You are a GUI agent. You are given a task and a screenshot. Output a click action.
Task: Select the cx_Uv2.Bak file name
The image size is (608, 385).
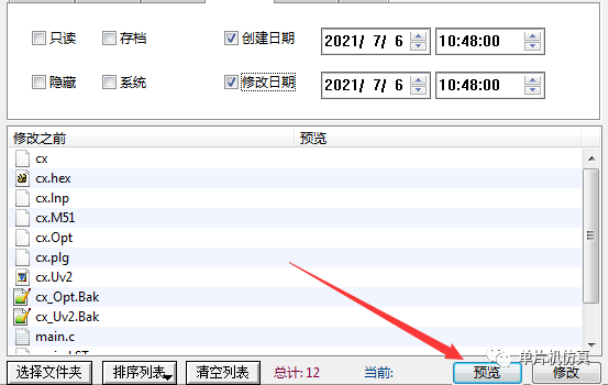click(67, 317)
